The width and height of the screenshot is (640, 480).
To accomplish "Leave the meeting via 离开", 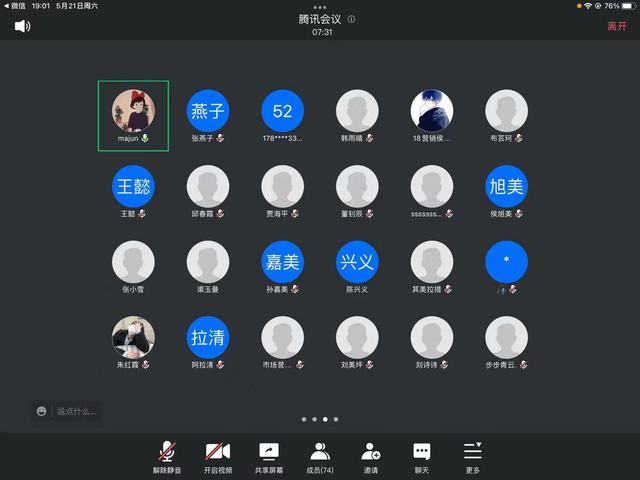I will pos(617,26).
